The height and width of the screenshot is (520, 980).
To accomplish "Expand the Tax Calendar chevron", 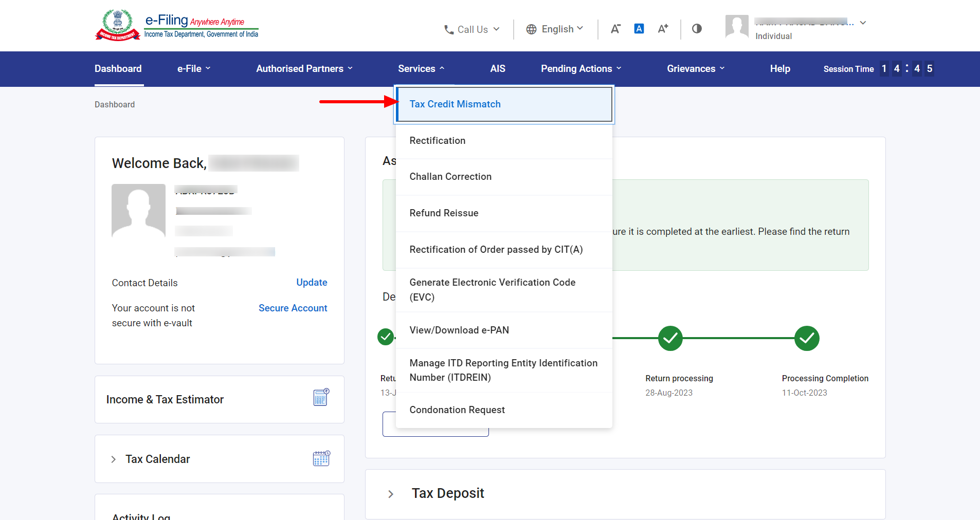I will [114, 459].
